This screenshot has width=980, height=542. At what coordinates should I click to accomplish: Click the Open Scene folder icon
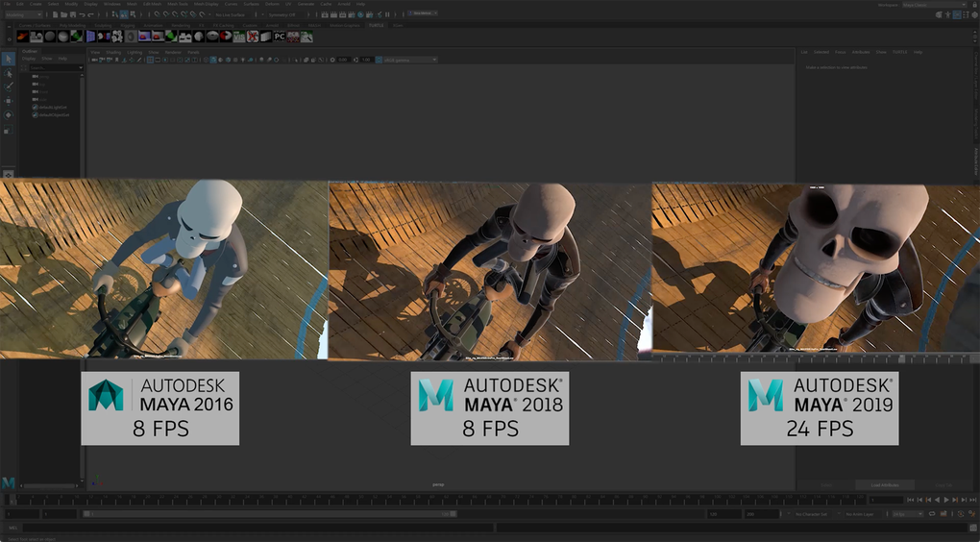click(63, 14)
